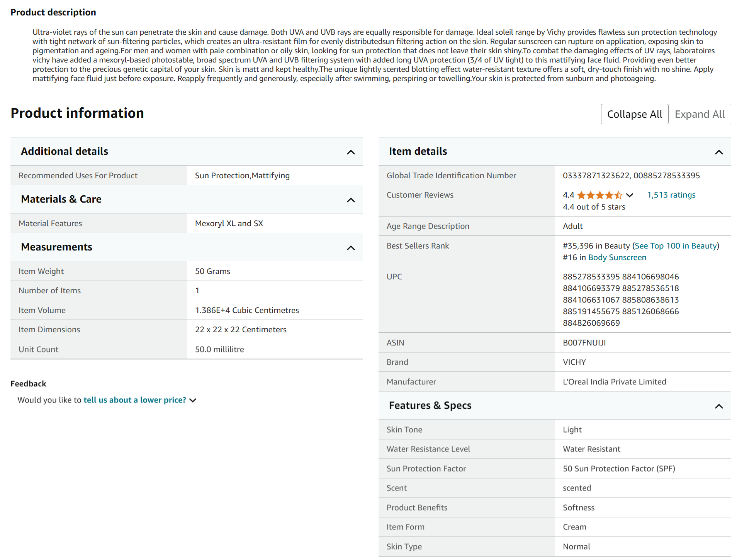Open the star rating breakdown dropdown arrow

coord(630,195)
